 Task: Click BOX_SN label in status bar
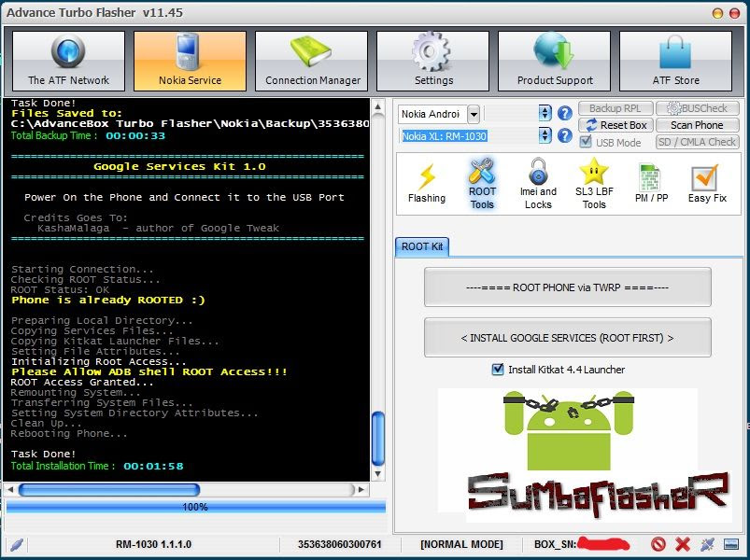(x=555, y=544)
